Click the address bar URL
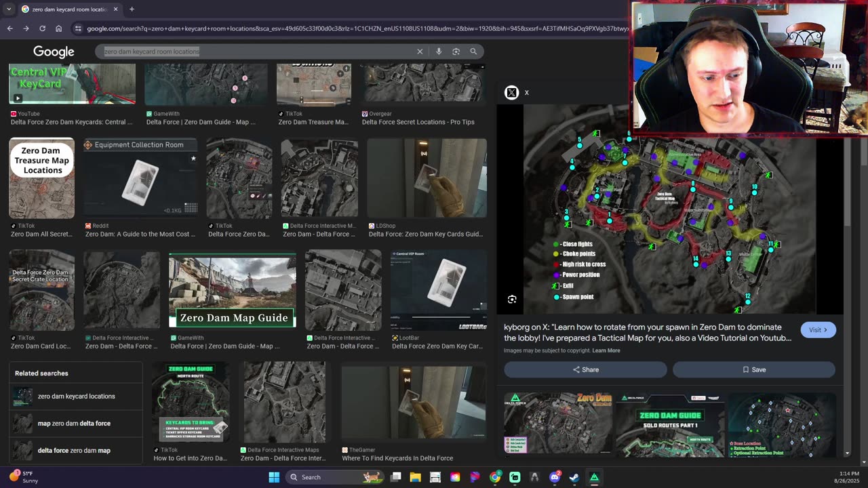 pos(356,28)
